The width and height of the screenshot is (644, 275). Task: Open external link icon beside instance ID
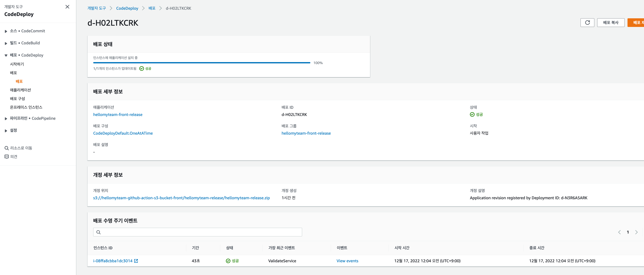point(136,261)
